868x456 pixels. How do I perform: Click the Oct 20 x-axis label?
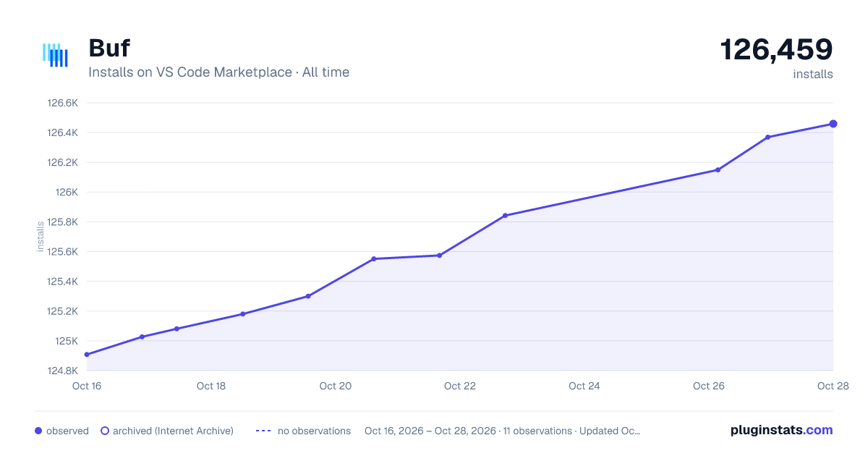pyautogui.click(x=336, y=386)
